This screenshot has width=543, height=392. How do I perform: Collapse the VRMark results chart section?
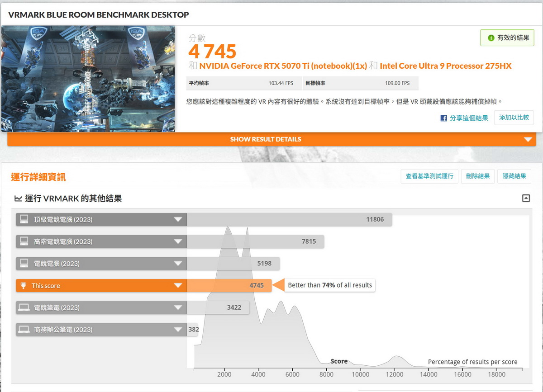526,198
